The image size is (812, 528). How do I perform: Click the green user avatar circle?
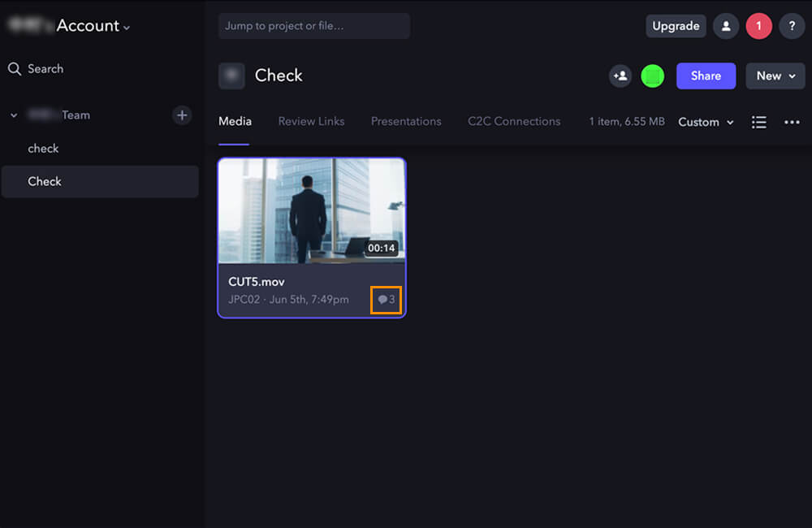[x=652, y=76]
